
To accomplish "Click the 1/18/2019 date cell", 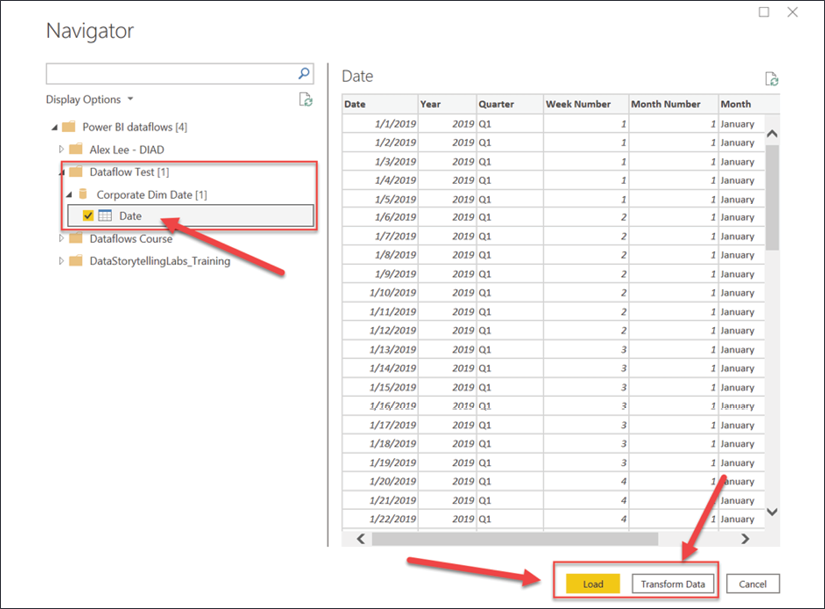I will (380, 444).
